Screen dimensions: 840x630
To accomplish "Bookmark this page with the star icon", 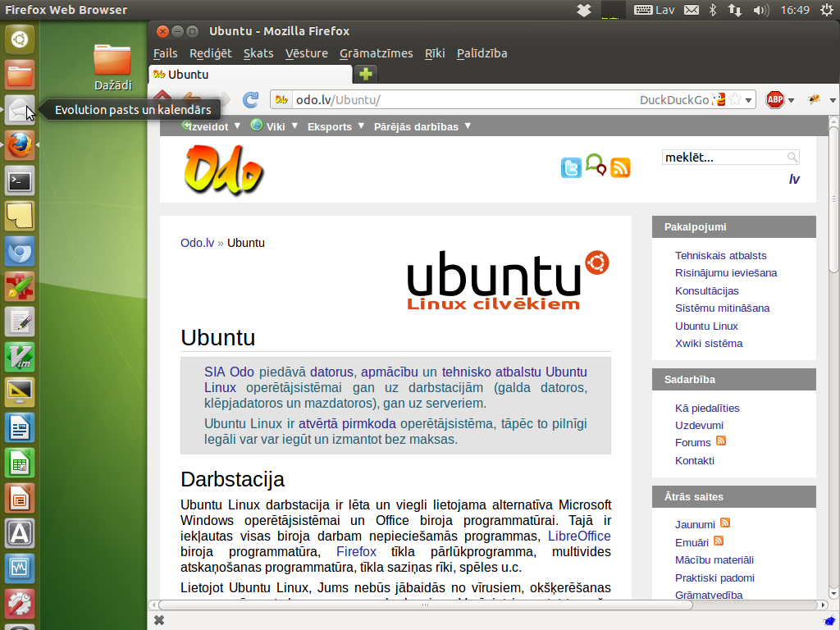I will (736, 100).
